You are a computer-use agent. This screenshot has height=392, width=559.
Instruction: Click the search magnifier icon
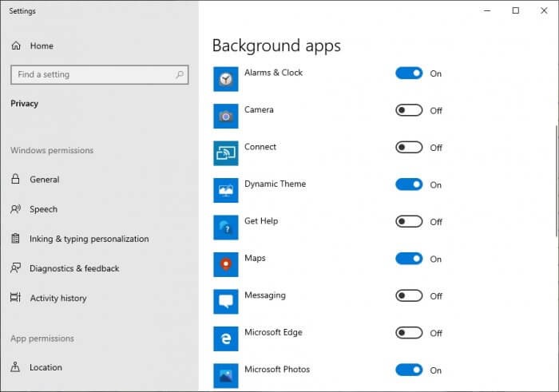(180, 74)
